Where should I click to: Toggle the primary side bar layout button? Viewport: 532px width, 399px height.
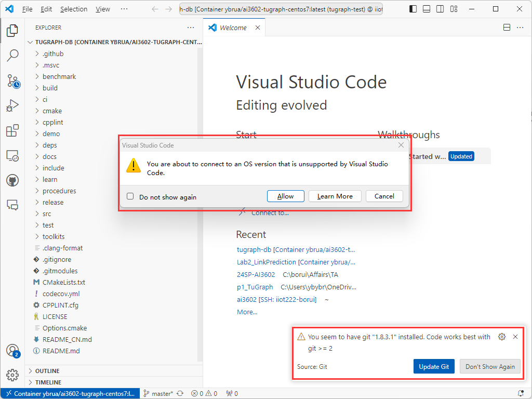point(413,9)
